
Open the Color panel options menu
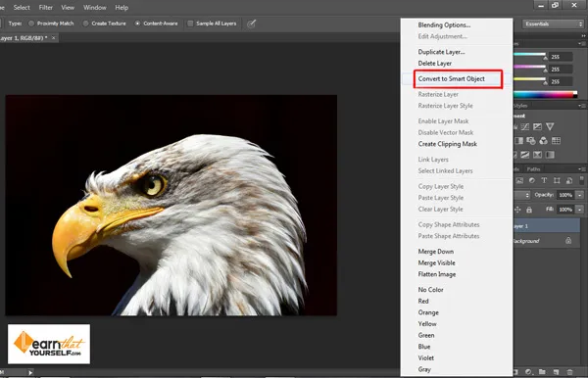[x=582, y=43]
